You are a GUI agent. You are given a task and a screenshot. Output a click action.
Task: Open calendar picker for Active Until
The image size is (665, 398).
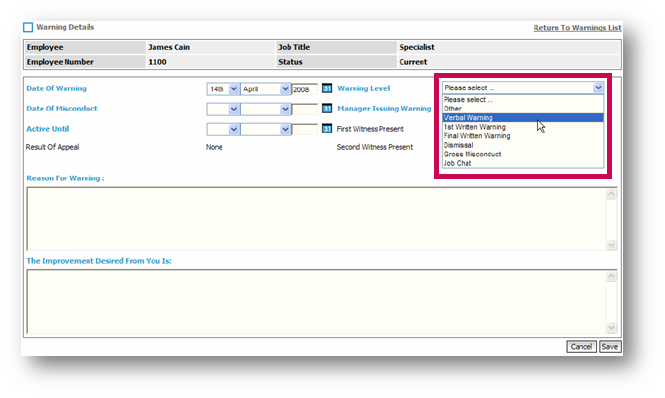[x=327, y=129]
